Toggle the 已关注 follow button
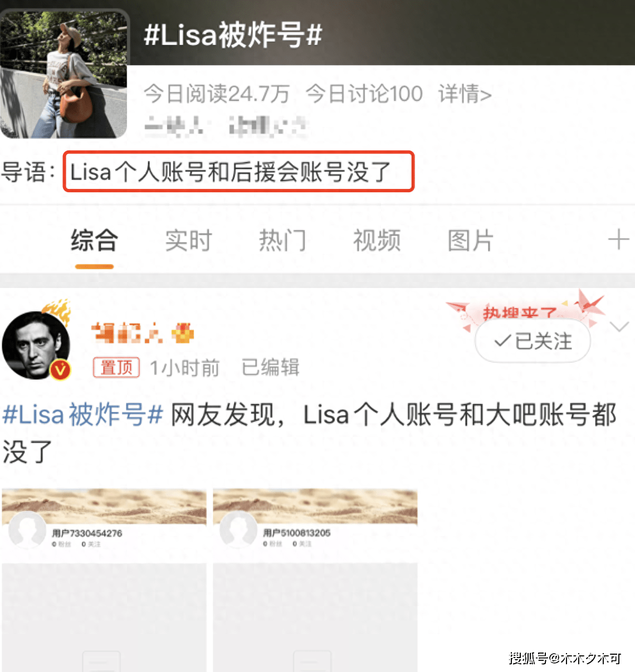The height and width of the screenshot is (672, 635). (533, 341)
